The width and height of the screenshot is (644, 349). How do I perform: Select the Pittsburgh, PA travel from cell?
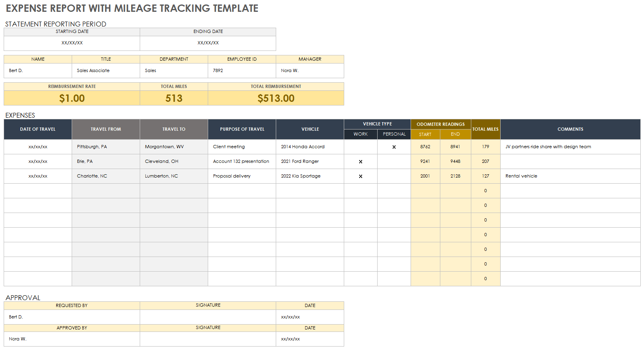tap(106, 147)
